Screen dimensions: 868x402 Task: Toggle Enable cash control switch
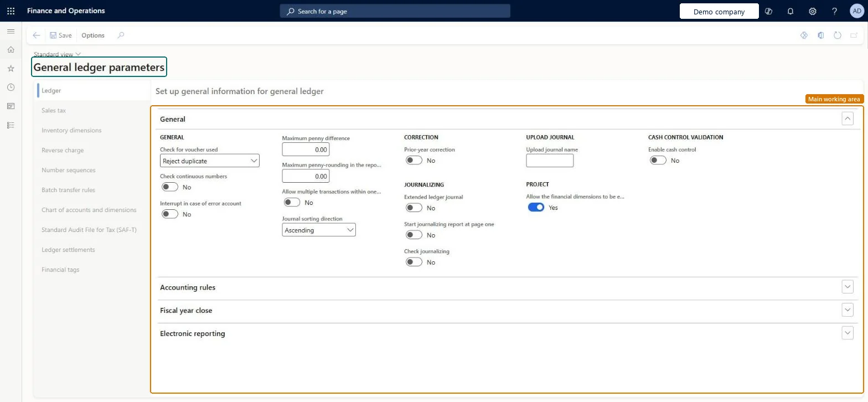[x=658, y=161]
